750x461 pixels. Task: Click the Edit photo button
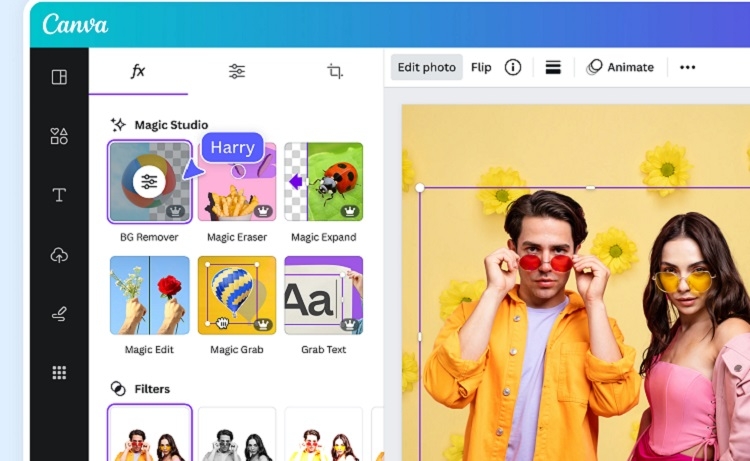click(427, 67)
